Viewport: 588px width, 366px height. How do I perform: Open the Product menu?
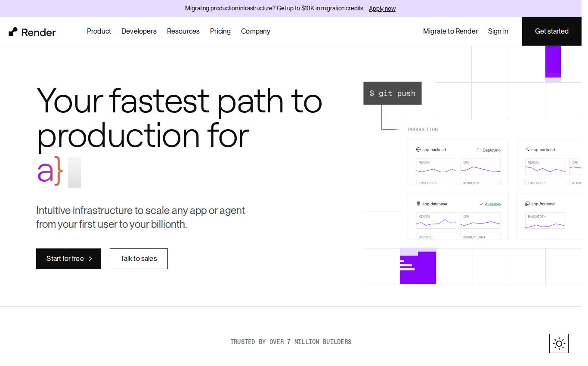point(99,31)
